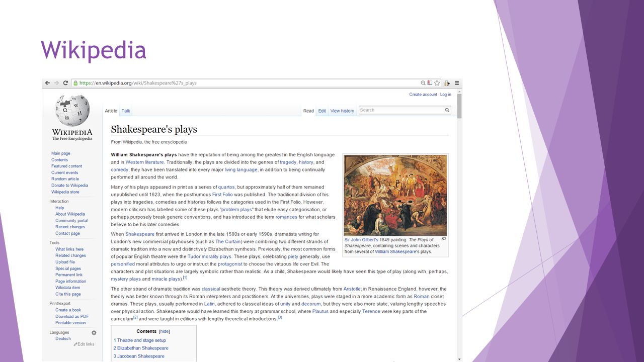Image resolution: width=644 pixels, height=362 pixels.
Task: Switch to the Deutsch language version
Action: (x=63, y=339)
